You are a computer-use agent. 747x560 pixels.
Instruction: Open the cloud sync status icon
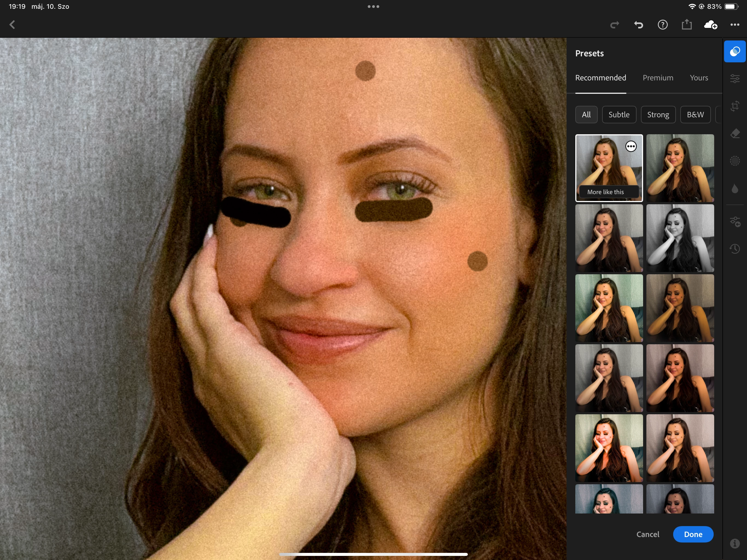point(710,25)
